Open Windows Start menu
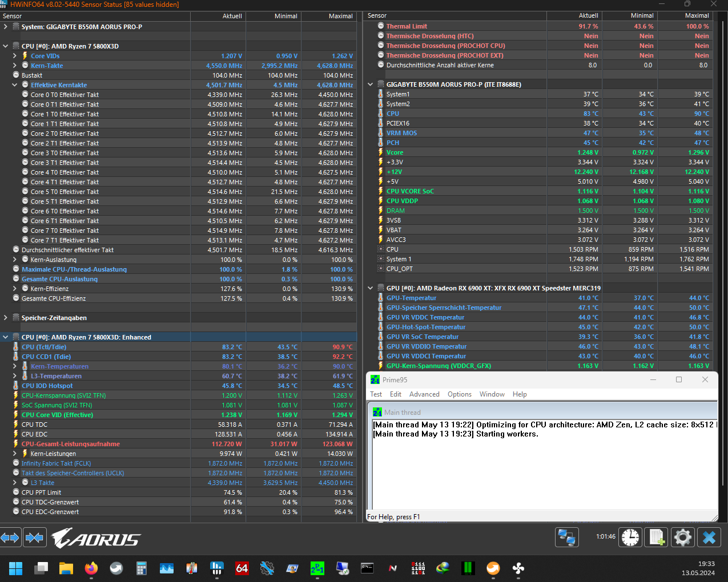Image resolution: width=728 pixels, height=582 pixels. (x=16, y=568)
